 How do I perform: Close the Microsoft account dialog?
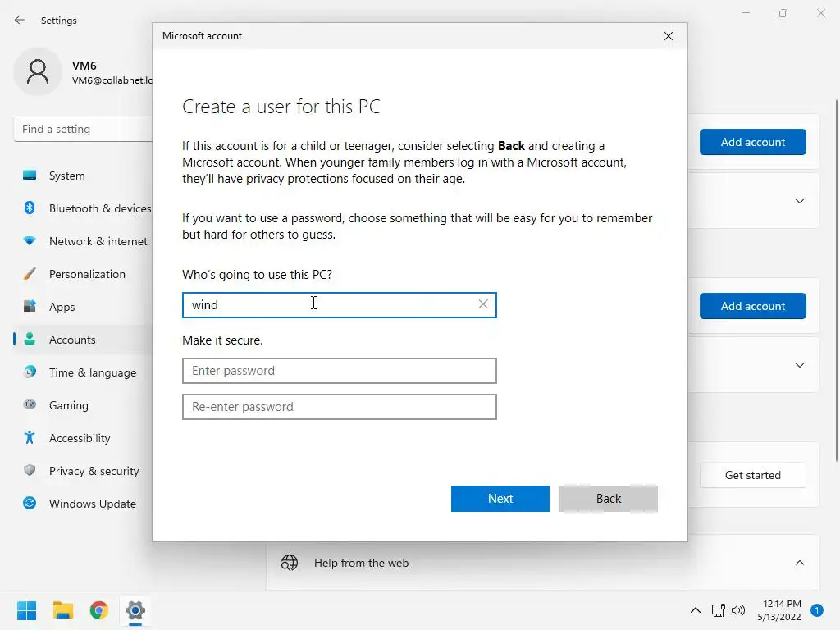coord(669,36)
